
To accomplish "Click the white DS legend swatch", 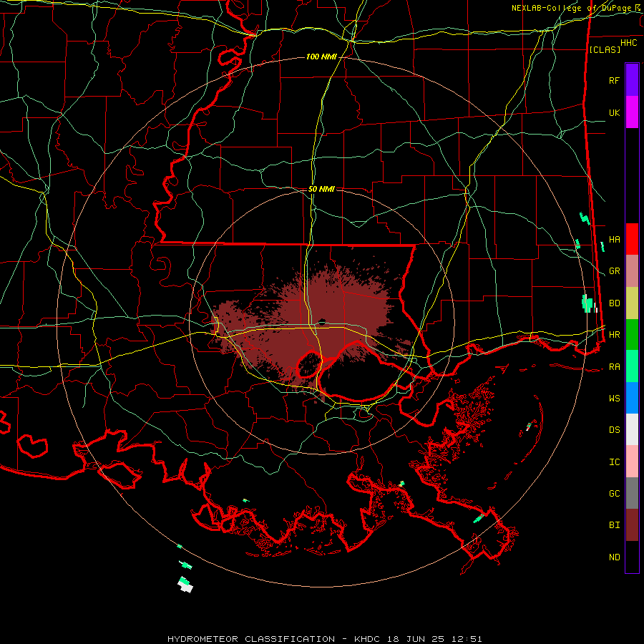I will [x=632, y=429].
